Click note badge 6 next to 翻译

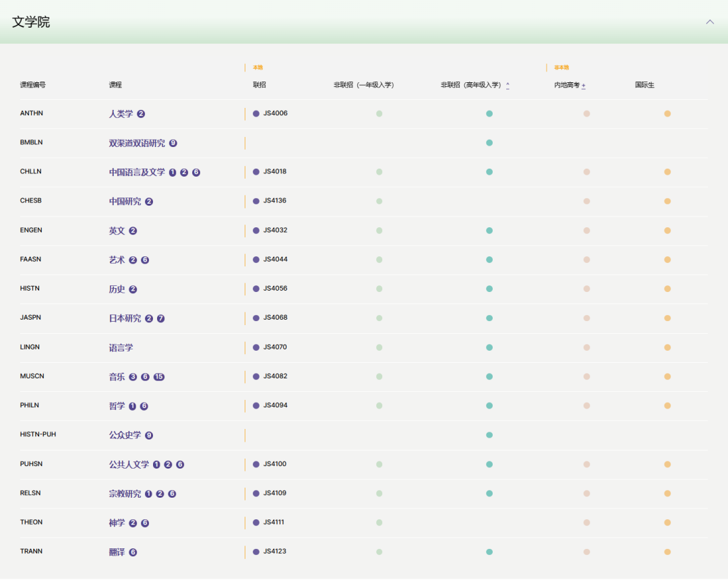(x=133, y=552)
